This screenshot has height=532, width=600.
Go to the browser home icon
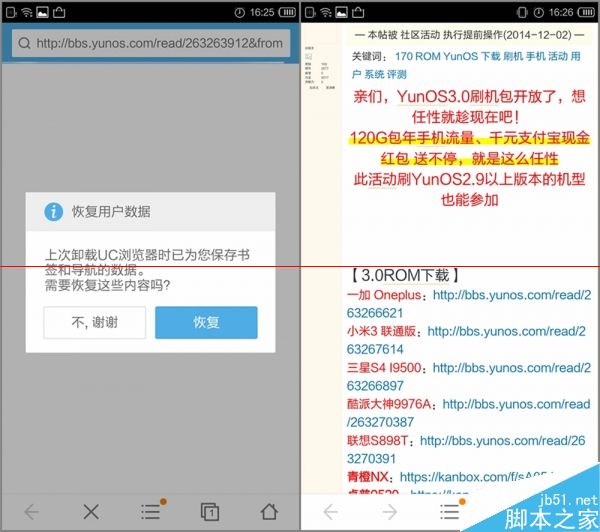(269, 511)
